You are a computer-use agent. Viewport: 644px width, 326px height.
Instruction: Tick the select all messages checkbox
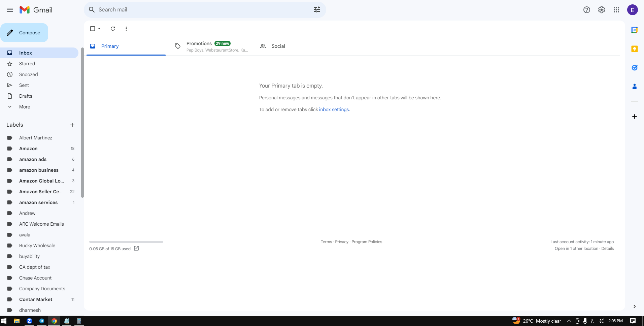[93, 29]
